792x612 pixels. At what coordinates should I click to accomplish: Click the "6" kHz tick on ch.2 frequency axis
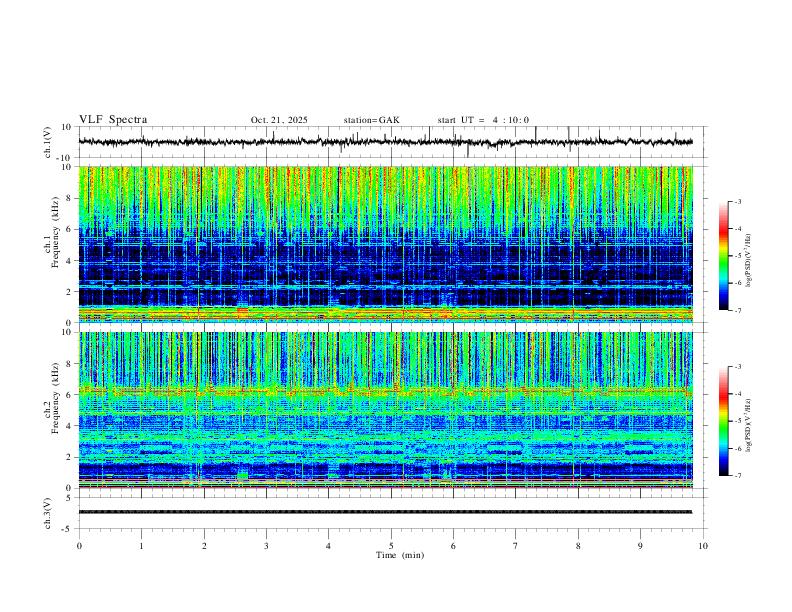point(71,394)
